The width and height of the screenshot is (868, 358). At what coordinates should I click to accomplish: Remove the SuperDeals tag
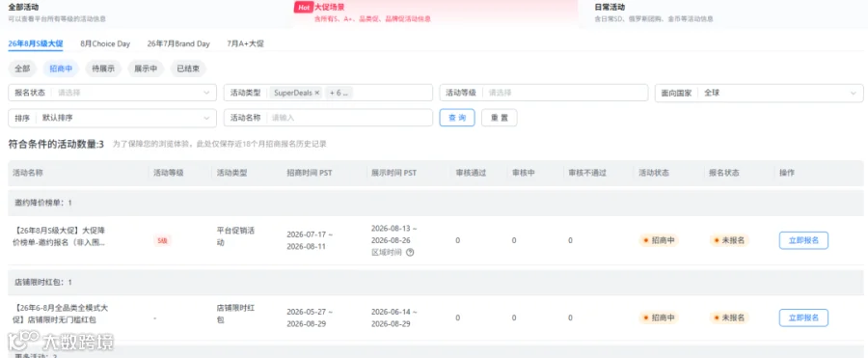317,93
